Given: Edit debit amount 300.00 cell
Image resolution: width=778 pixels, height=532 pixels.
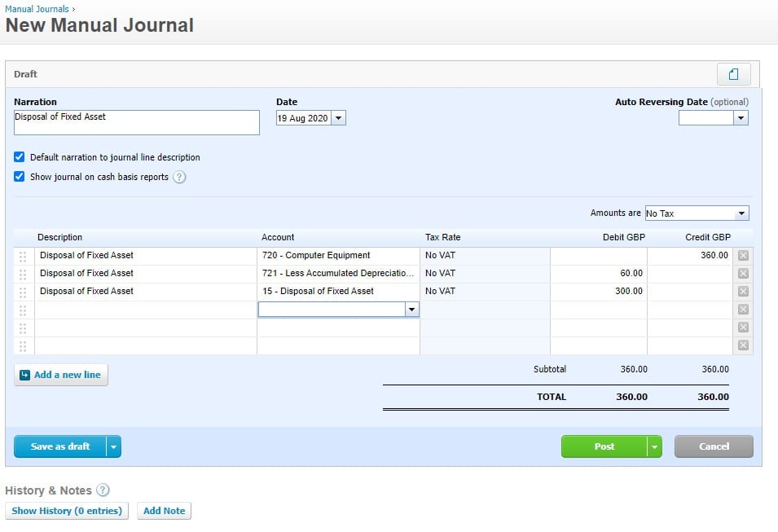Looking at the screenshot, I should 599,292.
